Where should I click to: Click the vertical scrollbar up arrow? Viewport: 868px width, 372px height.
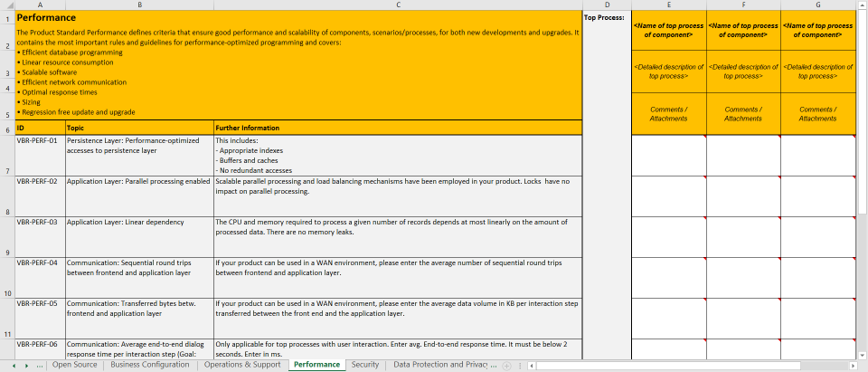click(x=862, y=5)
